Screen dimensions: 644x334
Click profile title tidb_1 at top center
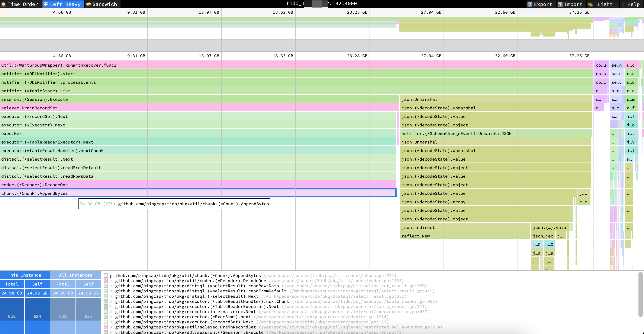[322, 3]
